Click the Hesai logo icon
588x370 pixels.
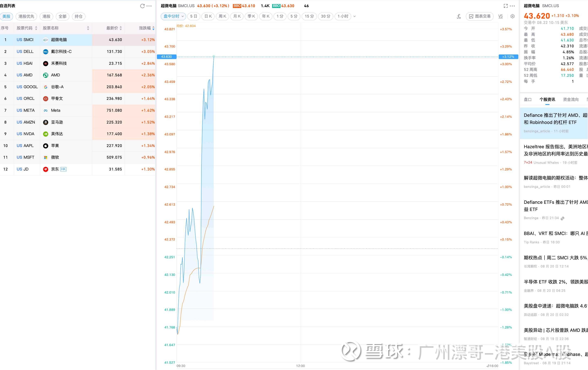[x=46, y=64]
